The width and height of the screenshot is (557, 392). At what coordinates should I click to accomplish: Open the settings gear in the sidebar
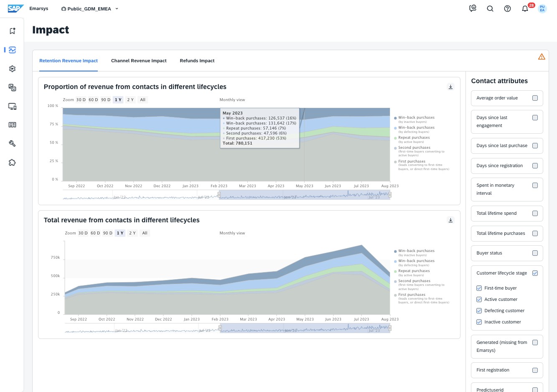pos(12,69)
